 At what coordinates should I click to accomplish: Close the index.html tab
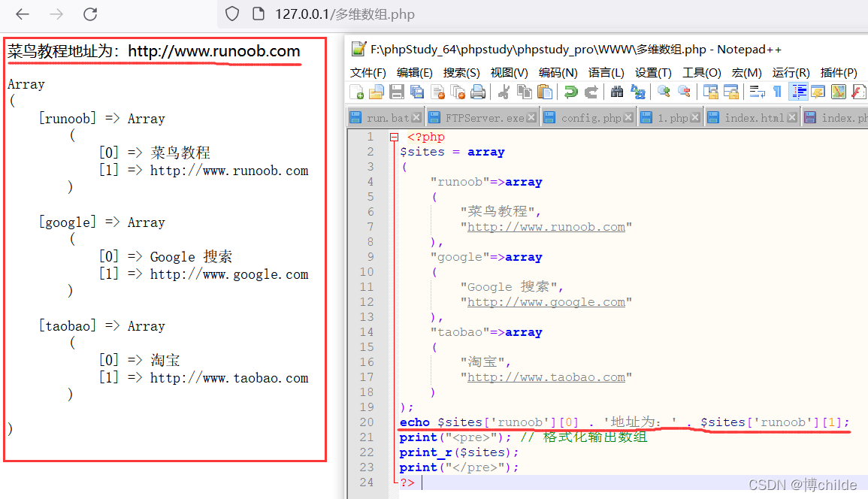click(x=792, y=117)
